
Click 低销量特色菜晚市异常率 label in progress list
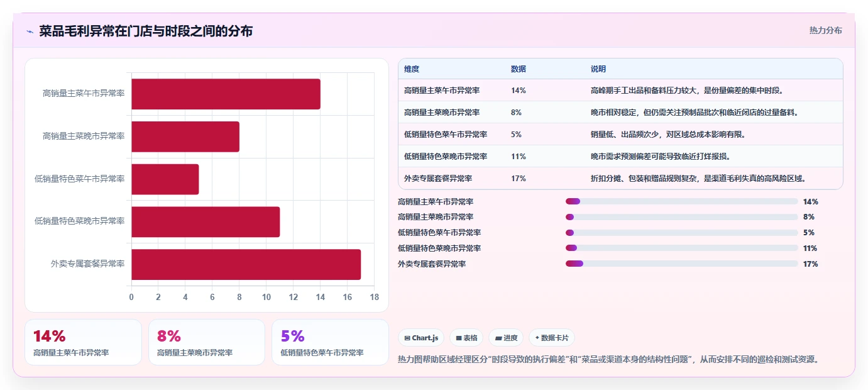tap(439, 248)
